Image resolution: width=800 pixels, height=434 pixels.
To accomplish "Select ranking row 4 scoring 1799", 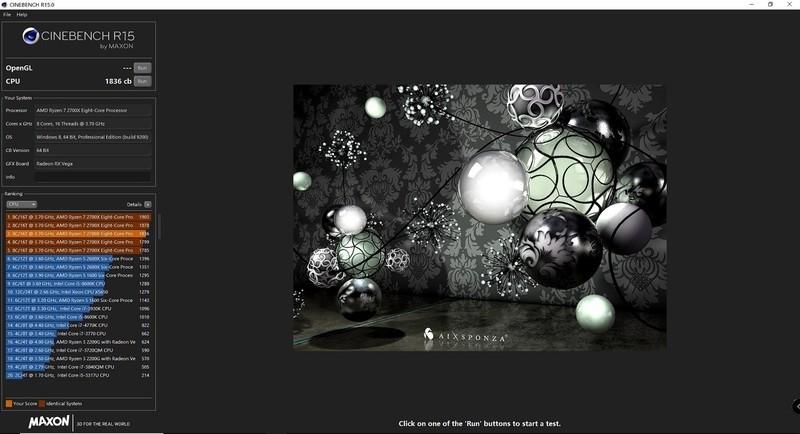I will click(78, 242).
